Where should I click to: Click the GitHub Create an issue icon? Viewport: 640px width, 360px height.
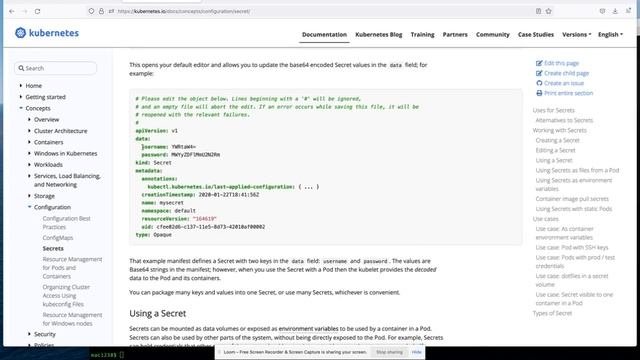539,83
